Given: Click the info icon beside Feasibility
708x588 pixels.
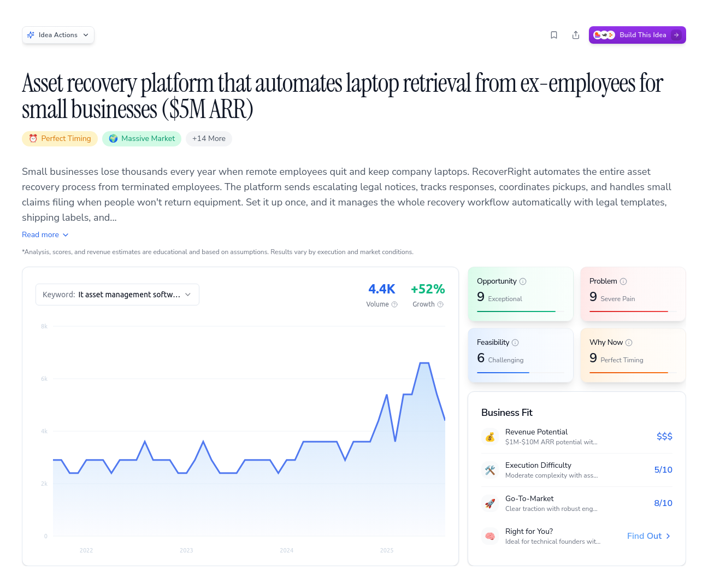Looking at the screenshot, I should 515,343.
